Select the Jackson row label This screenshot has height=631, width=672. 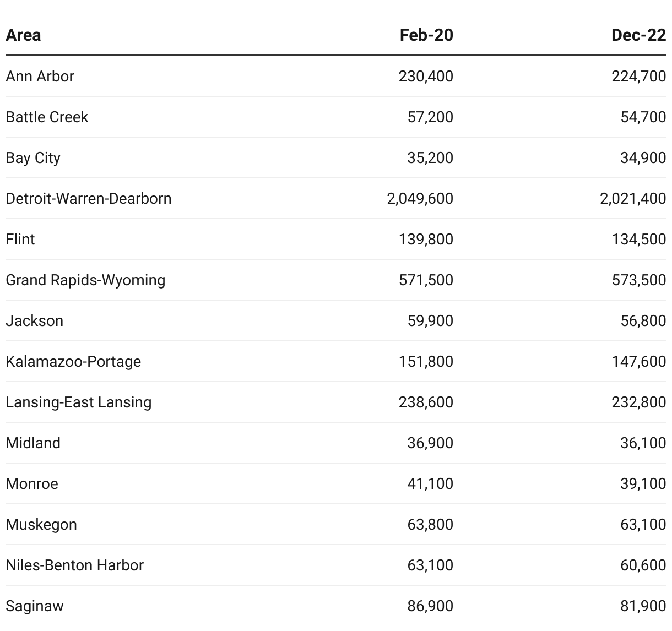point(35,320)
